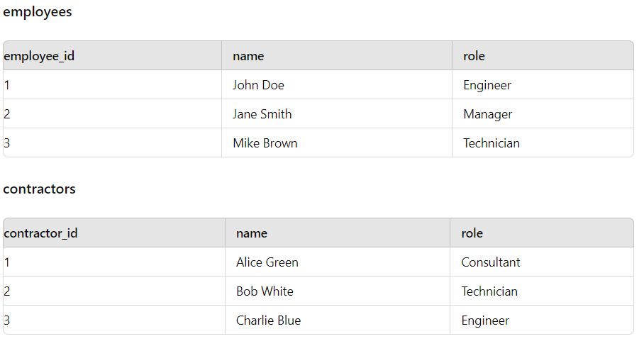The height and width of the screenshot is (346, 644).
Task: Click the Bob White cell
Action: (x=338, y=291)
